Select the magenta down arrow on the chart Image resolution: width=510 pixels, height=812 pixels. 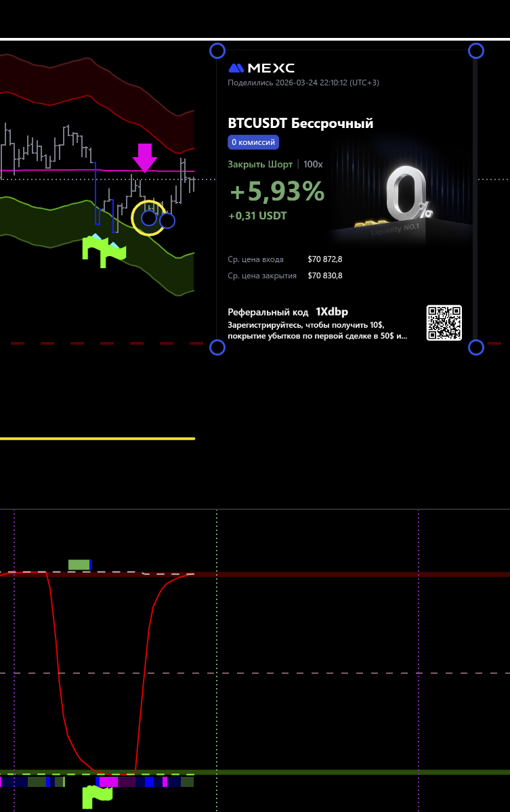click(x=144, y=158)
